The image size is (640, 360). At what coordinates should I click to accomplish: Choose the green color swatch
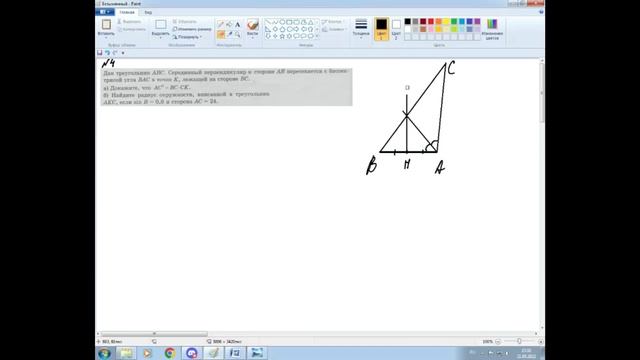click(x=454, y=22)
